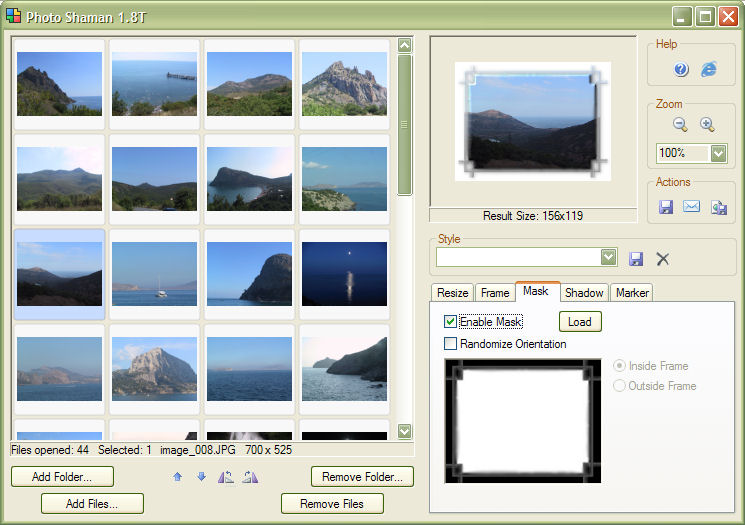The width and height of the screenshot is (745, 525).
Task: Select the Inside Frame radio button
Action: 619,366
